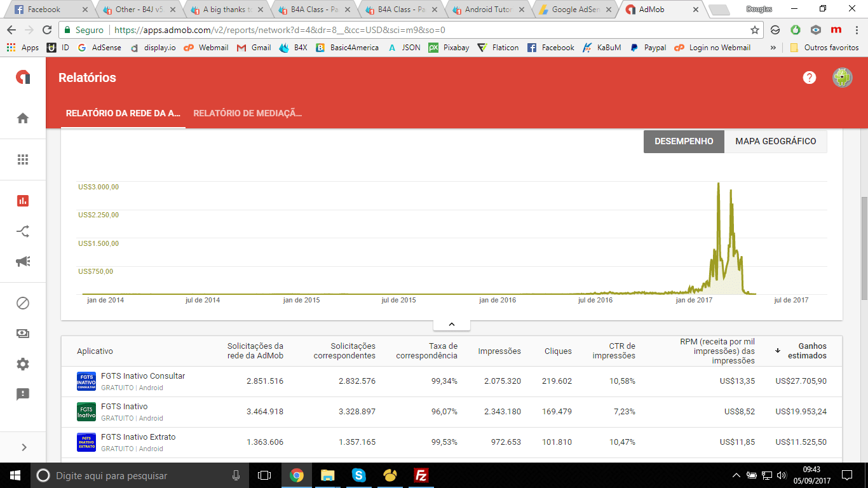Click the Impressões column header
Viewport: 868px width, 488px height.
pos(499,351)
